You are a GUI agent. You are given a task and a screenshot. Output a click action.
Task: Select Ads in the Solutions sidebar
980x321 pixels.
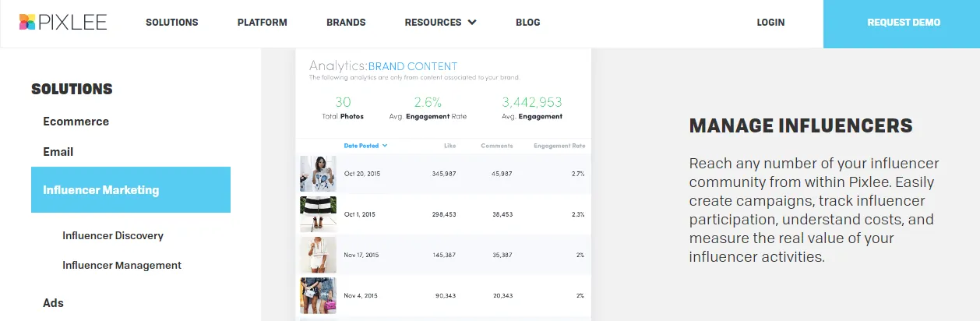coord(53,303)
